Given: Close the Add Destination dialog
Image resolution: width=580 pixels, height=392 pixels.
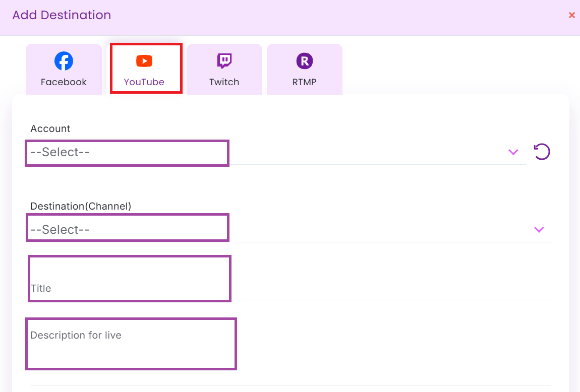Looking at the screenshot, I should pos(571,15).
